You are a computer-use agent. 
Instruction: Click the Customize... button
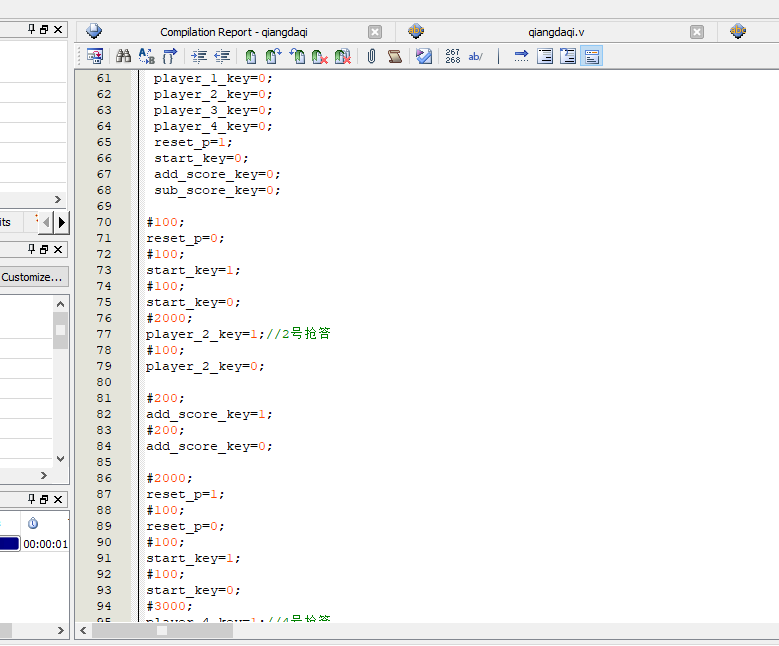click(33, 277)
